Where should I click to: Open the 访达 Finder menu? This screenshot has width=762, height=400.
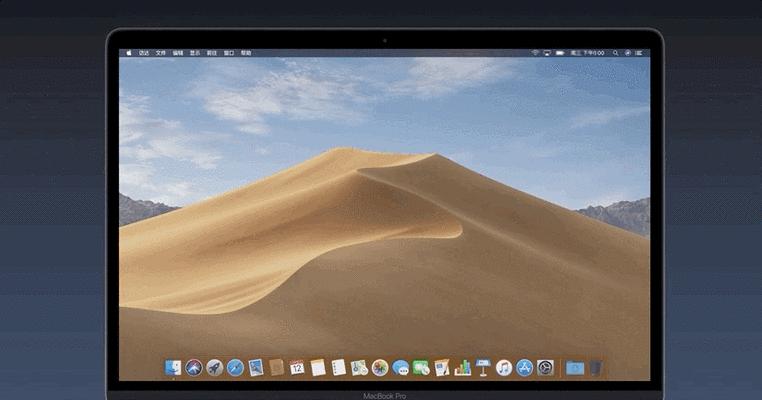(x=144, y=53)
